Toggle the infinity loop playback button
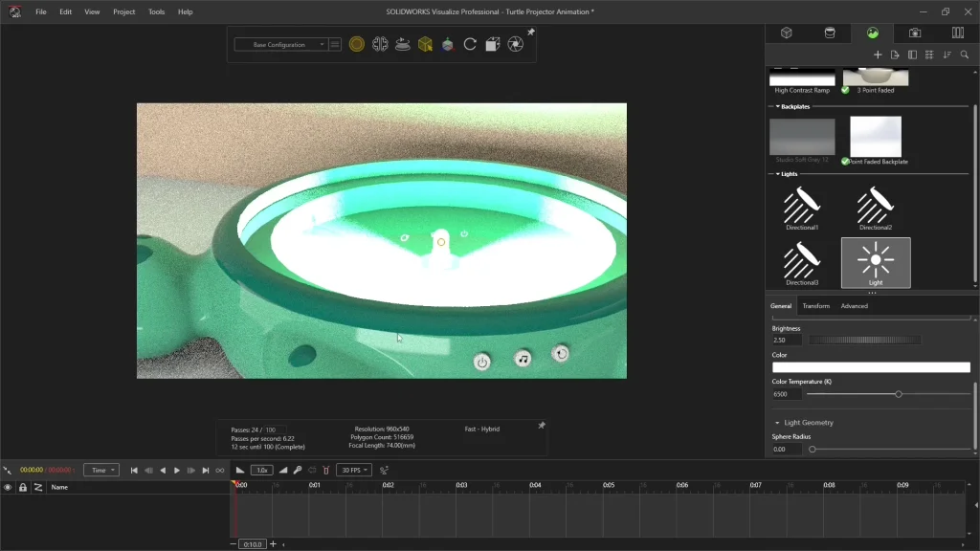 [220, 470]
